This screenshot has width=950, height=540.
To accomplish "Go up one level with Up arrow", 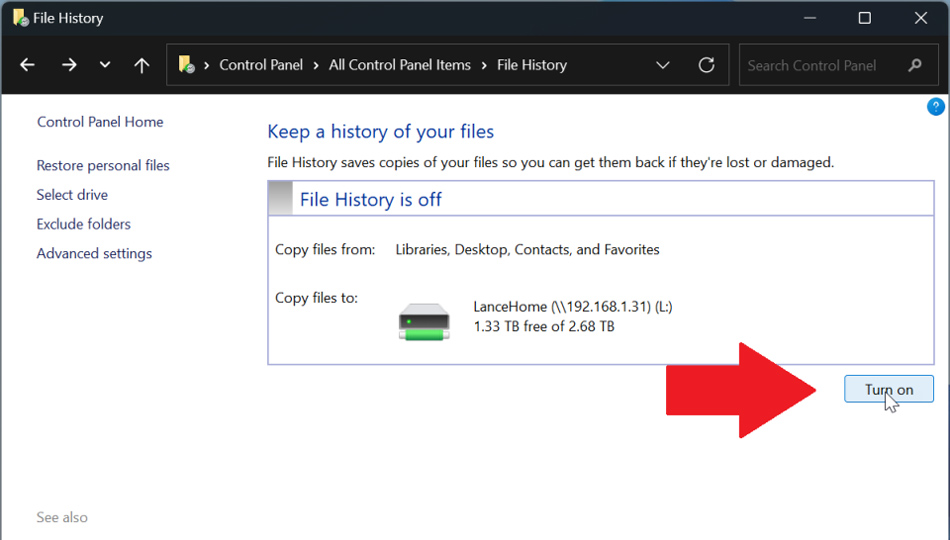I will tap(142, 65).
